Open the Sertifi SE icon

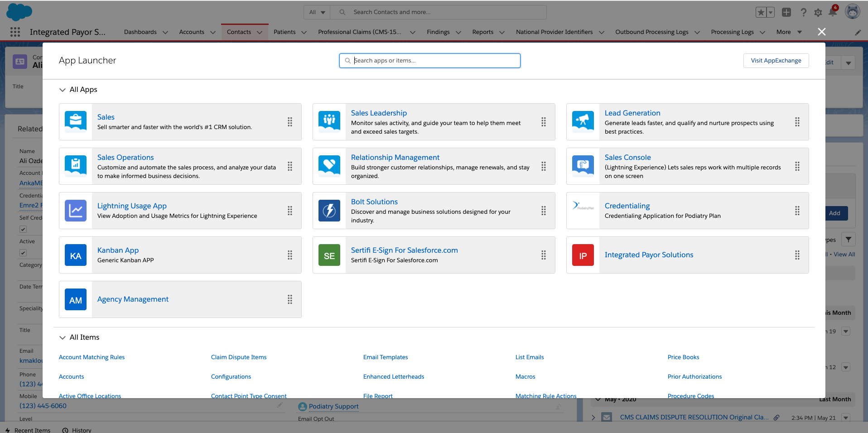click(x=329, y=255)
